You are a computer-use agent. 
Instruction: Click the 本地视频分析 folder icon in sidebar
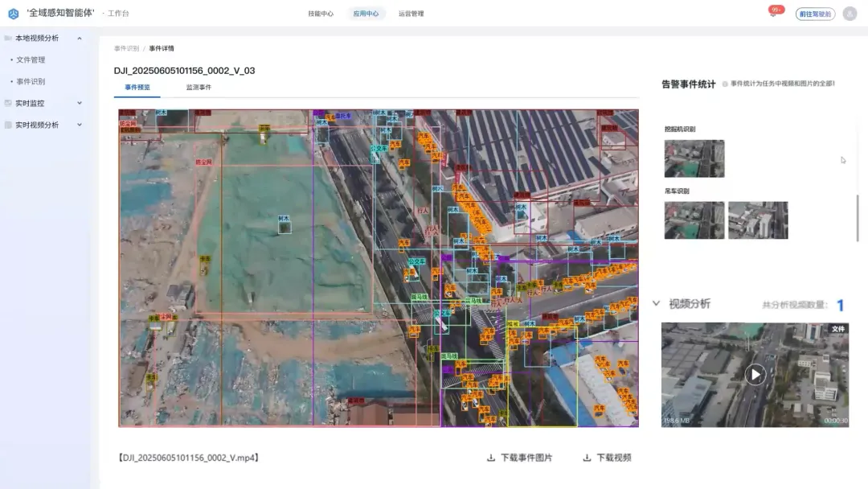[x=8, y=39]
